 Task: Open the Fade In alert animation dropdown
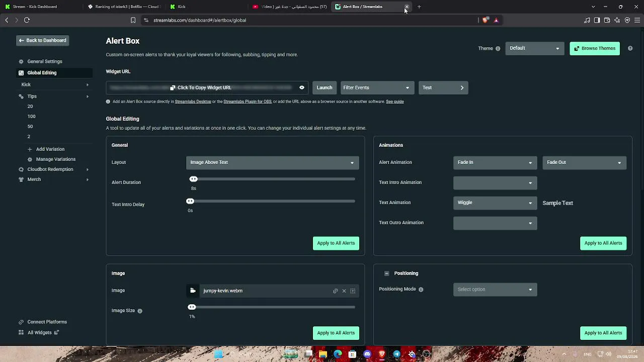[495, 162]
